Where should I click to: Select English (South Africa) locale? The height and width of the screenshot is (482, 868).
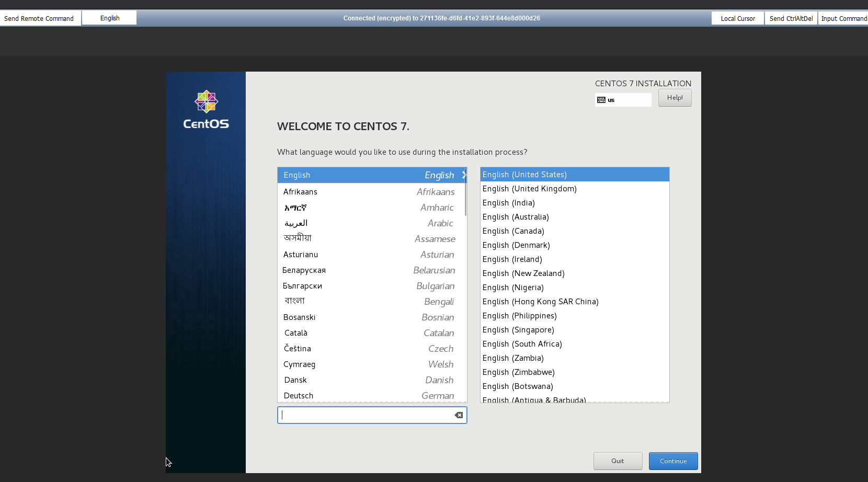click(575, 344)
